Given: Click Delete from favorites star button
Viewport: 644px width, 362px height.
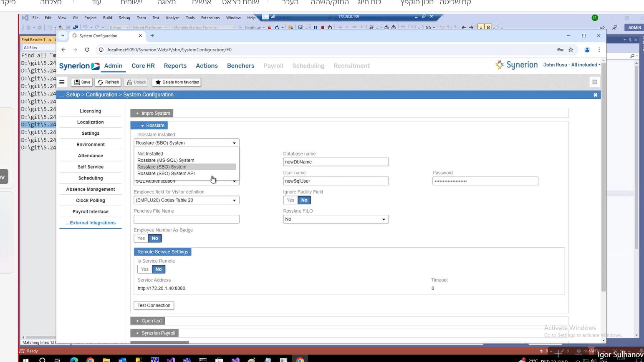Looking at the screenshot, I should [177, 82].
